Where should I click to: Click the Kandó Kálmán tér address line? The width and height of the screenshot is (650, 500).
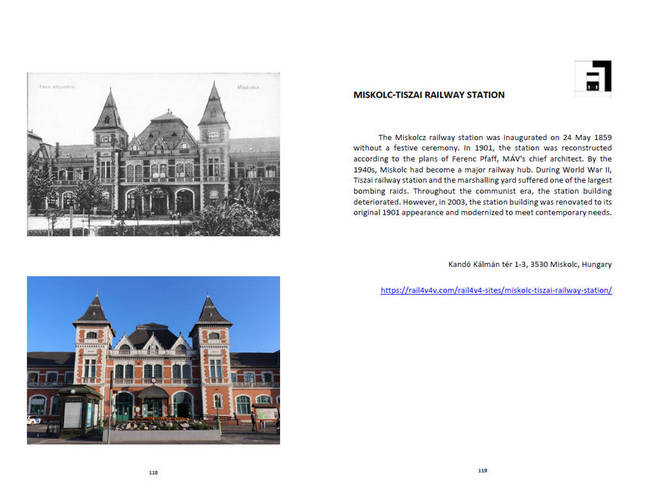click(x=530, y=264)
